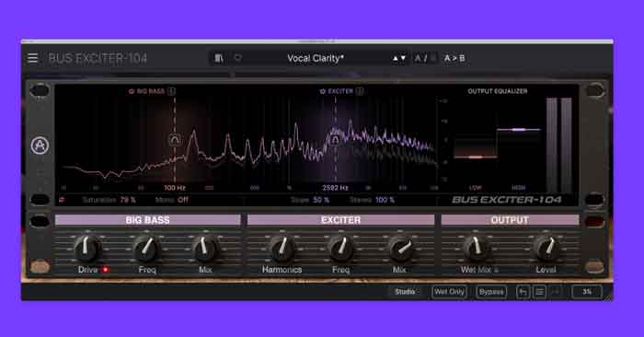644x337 pixels.
Task: Click the redo arrow icon
Action: [556, 292]
